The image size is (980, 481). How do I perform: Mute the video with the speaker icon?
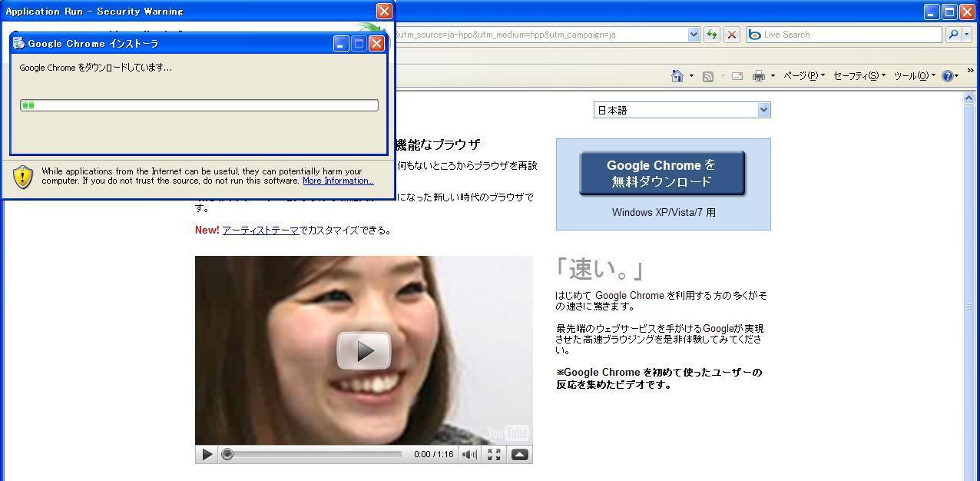[x=468, y=454]
